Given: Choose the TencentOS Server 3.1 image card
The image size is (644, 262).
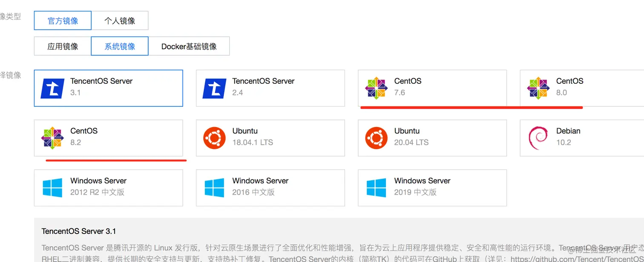Looking at the screenshot, I should (x=109, y=88).
